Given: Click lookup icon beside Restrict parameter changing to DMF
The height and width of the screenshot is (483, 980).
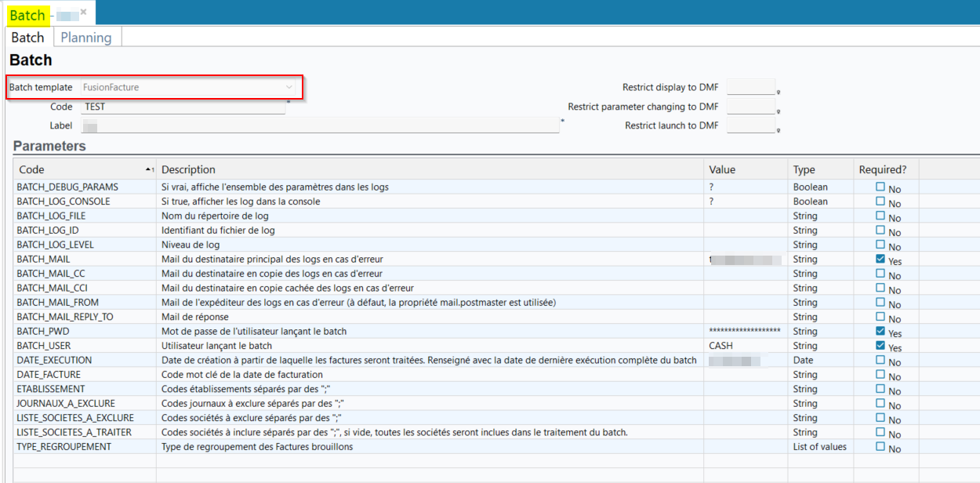Looking at the screenshot, I should (779, 111).
